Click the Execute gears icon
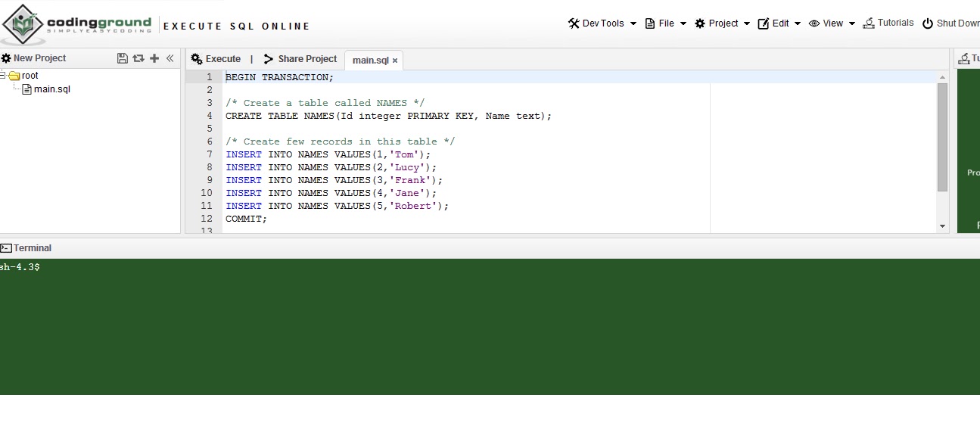The height and width of the screenshot is (423, 980). 197,59
